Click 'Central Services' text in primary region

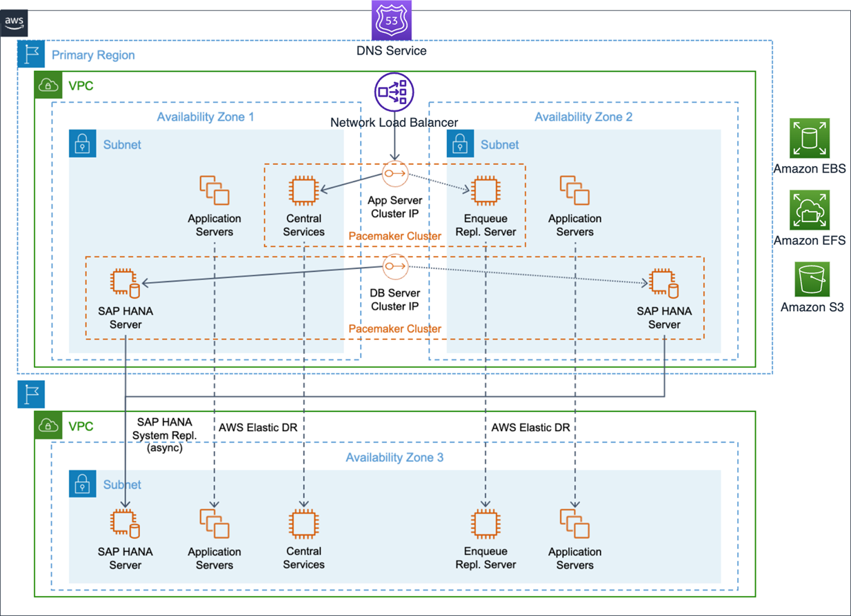tap(303, 225)
